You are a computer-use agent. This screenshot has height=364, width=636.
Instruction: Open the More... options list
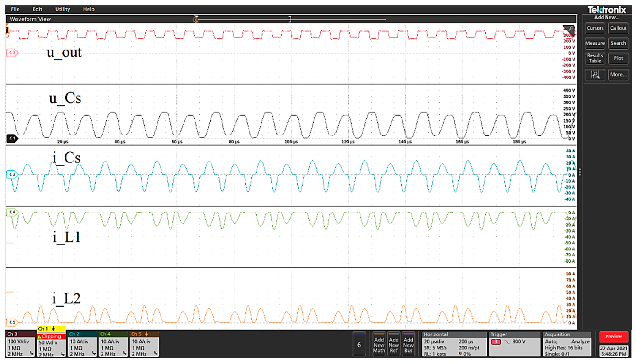(618, 74)
